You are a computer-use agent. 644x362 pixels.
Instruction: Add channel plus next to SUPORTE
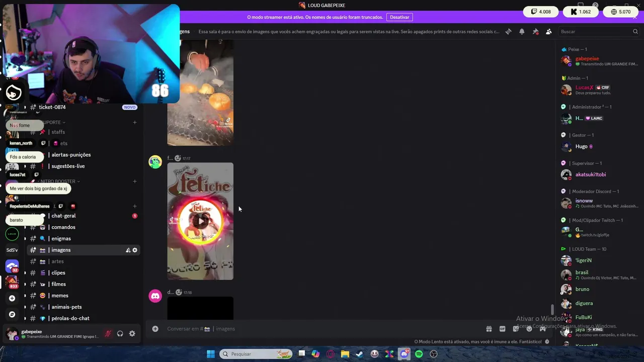(x=135, y=122)
